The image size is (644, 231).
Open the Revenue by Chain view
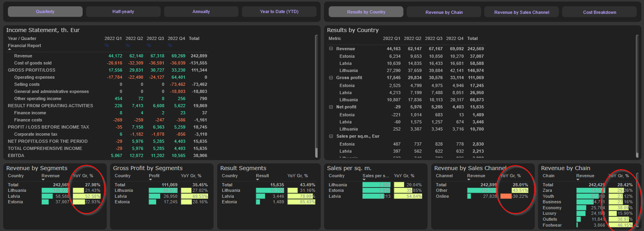point(444,12)
